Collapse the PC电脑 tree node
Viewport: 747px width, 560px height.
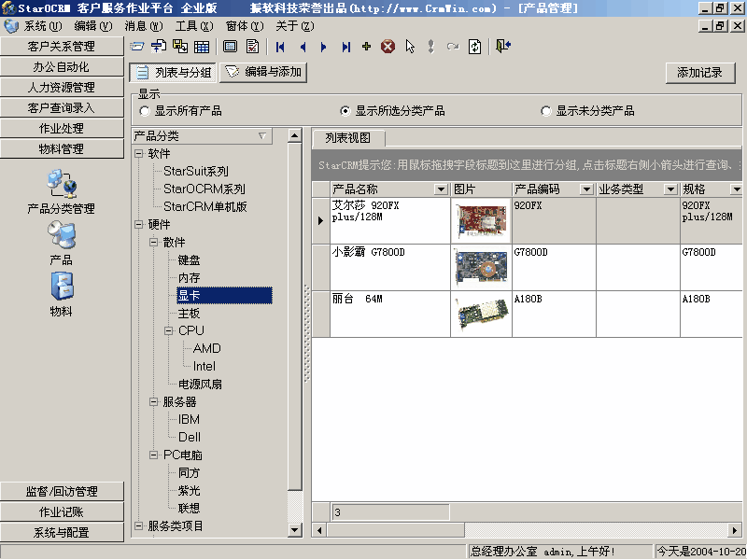point(153,455)
